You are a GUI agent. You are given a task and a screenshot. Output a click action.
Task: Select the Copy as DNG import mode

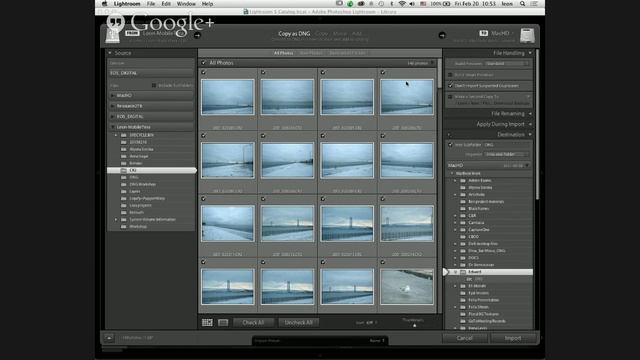pyautogui.click(x=294, y=33)
